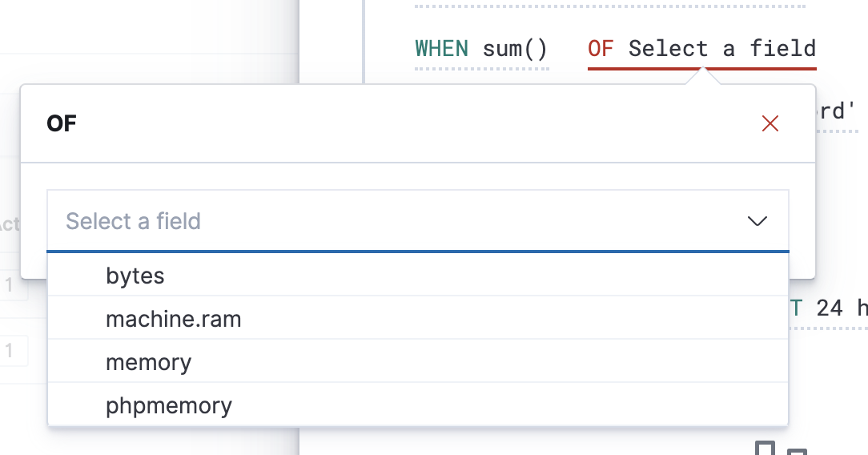Open the 'sum()' aggregation expression

tap(515, 49)
